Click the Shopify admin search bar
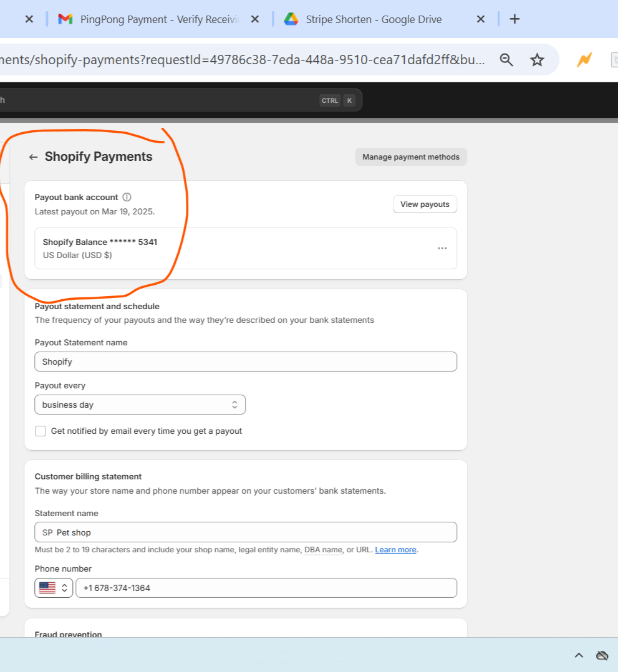The height and width of the screenshot is (672, 618). (180, 100)
